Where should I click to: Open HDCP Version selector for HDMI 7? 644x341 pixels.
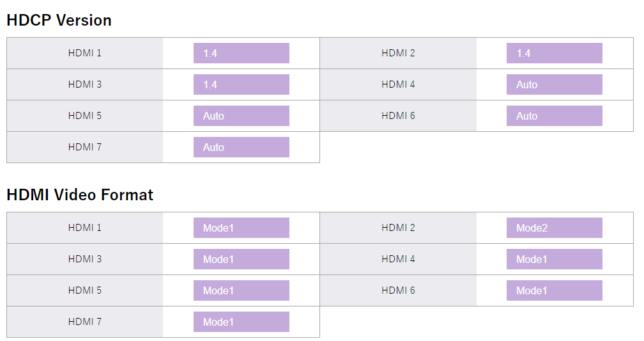tap(241, 147)
